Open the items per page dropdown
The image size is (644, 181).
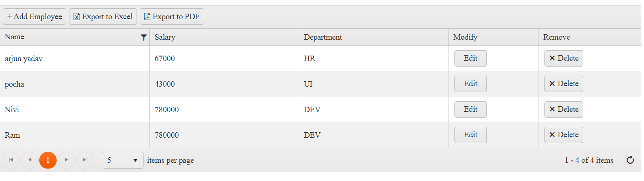tap(123, 160)
